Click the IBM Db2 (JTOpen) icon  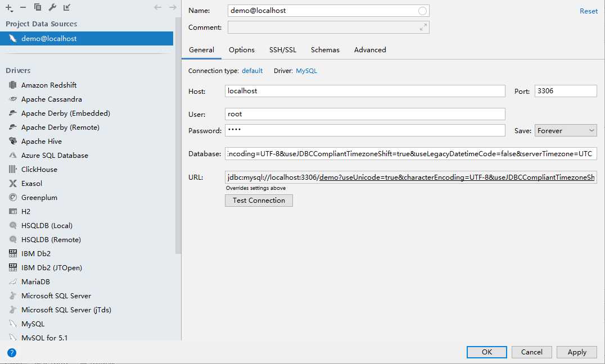point(13,267)
